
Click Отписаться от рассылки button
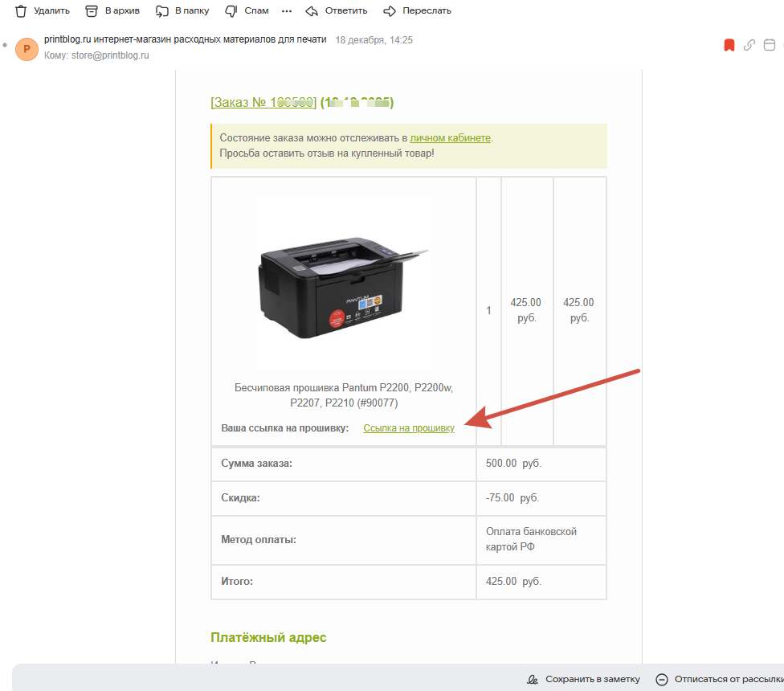(x=719, y=679)
